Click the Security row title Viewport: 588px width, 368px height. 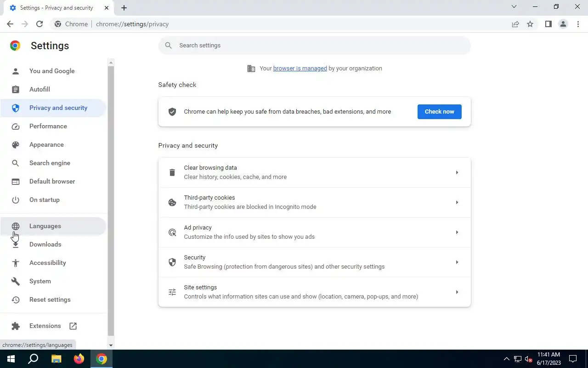[195, 258]
